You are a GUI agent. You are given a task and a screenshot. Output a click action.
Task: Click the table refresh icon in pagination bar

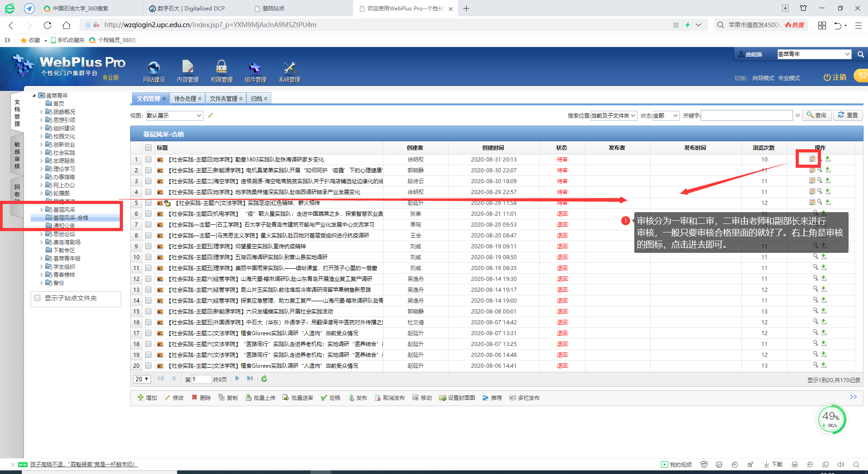[x=264, y=379]
